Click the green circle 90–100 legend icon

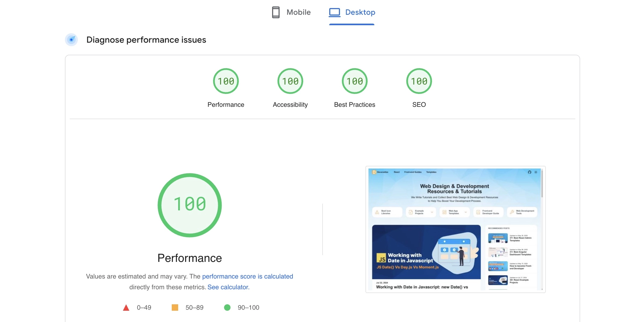(227, 308)
